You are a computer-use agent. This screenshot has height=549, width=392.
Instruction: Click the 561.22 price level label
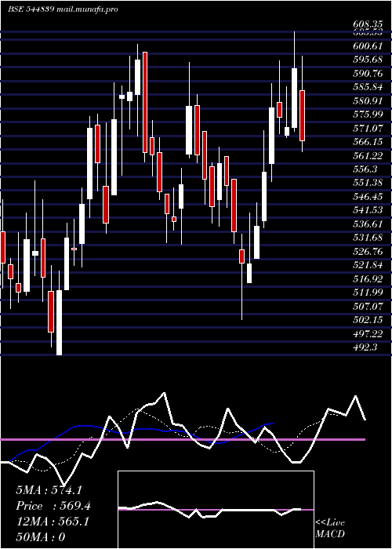(368, 156)
